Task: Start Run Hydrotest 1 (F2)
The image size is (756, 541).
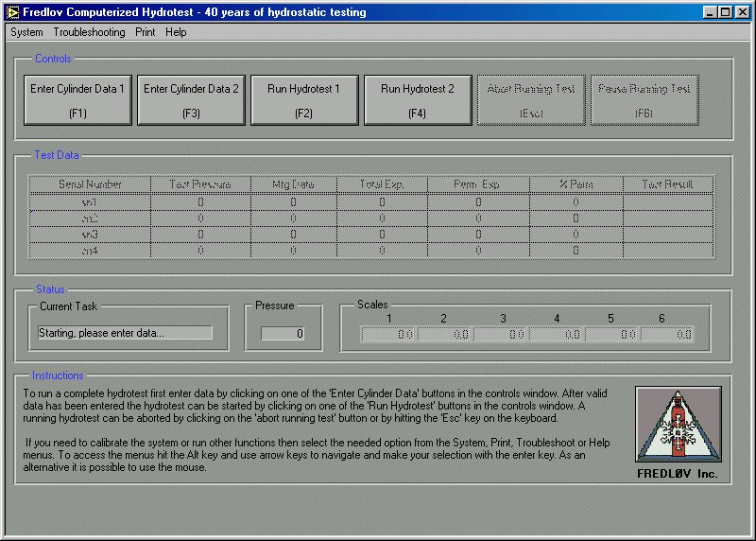Action: click(x=304, y=100)
